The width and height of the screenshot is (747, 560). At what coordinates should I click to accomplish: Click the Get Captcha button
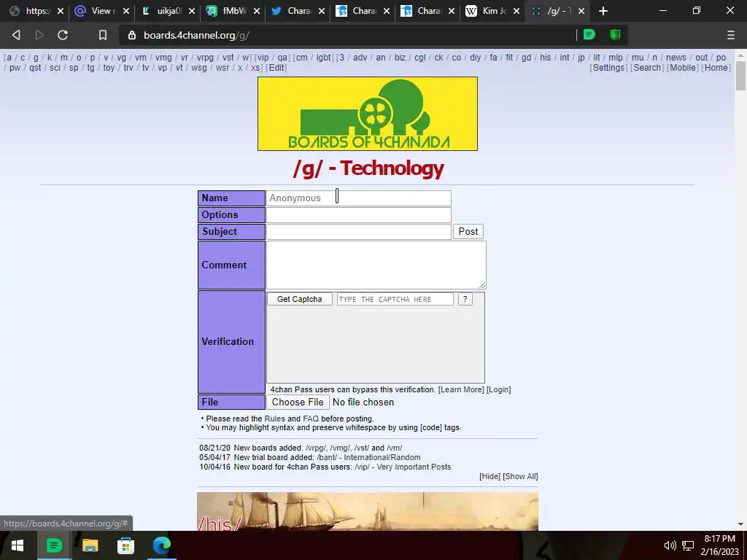coord(299,299)
